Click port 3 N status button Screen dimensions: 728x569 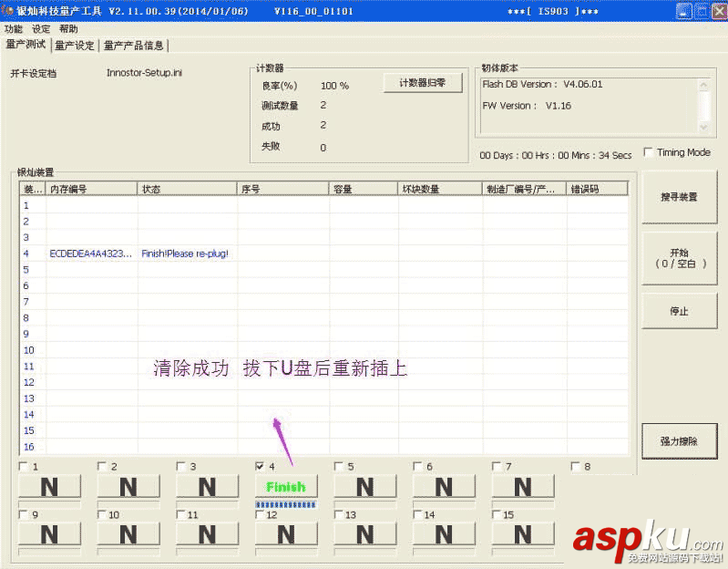click(208, 486)
